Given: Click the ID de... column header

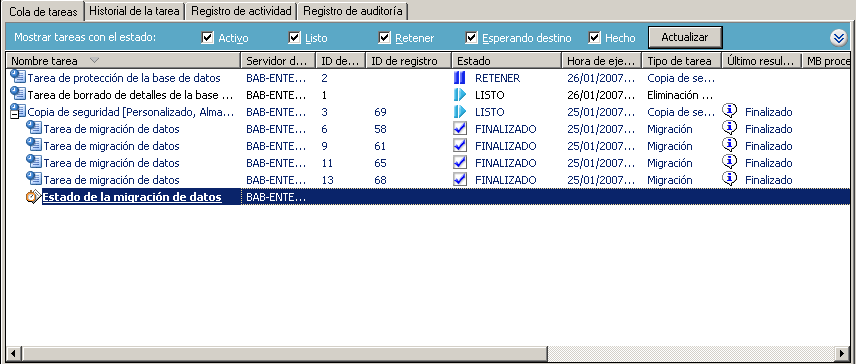Looking at the screenshot, I should (x=341, y=61).
